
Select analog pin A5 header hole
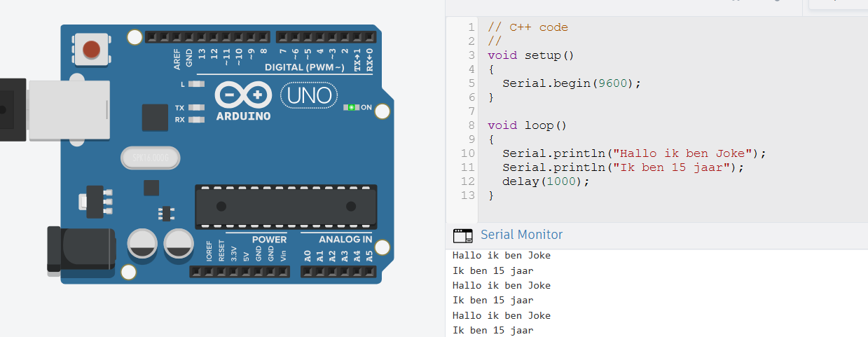tap(370, 271)
